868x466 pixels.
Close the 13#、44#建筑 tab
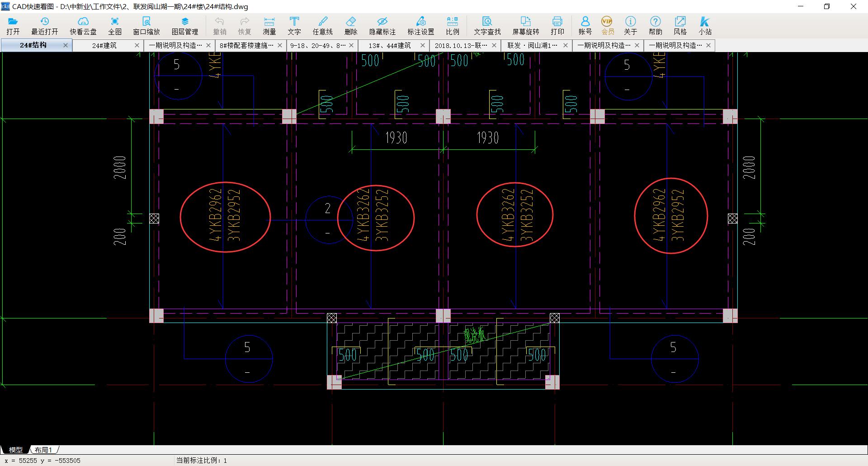423,45
